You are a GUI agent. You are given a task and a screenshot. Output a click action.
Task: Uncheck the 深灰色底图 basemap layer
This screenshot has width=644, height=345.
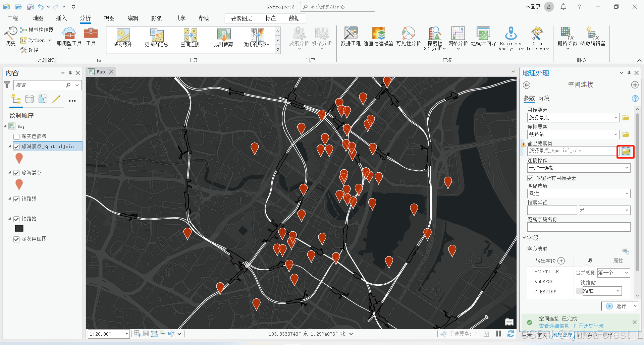coord(16,239)
